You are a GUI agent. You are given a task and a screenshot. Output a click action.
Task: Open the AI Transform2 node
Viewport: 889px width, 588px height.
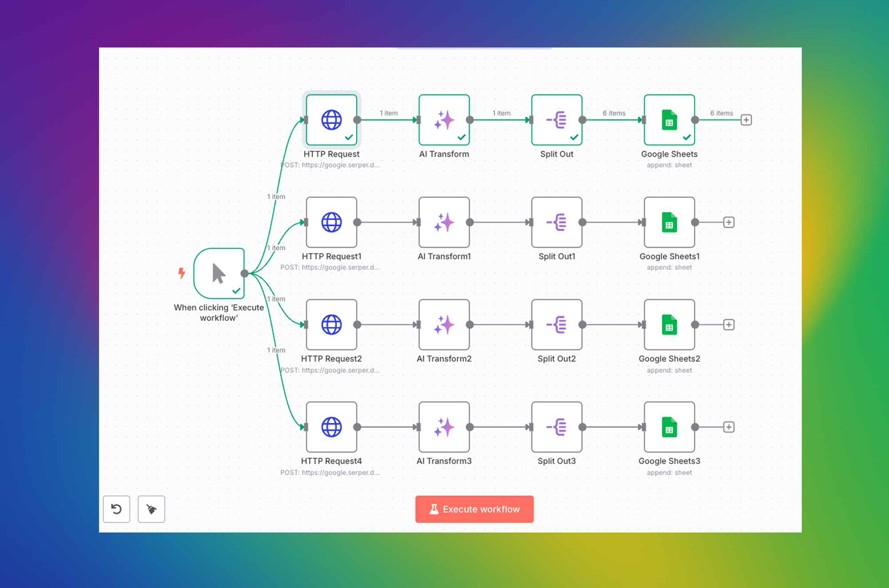click(444, 324)
